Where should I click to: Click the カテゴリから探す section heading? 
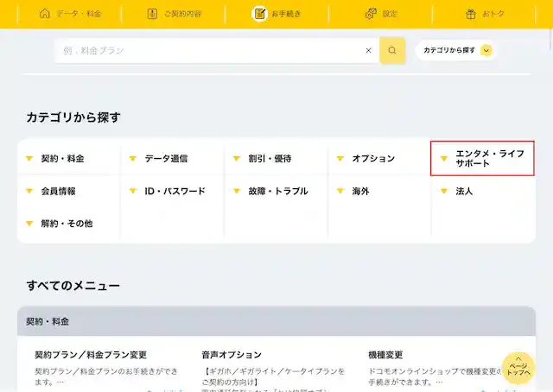click(73, 117)
